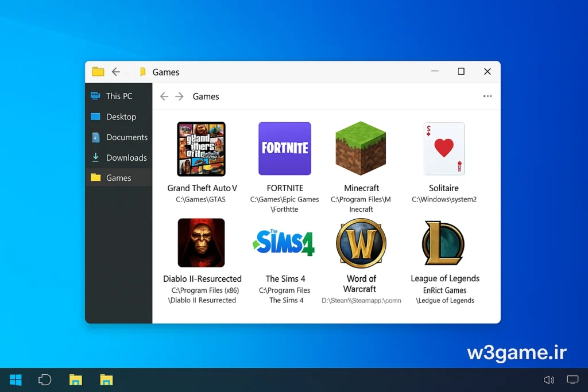Viewport: 588px width, 392px height.
Task: Click the display tray icon on taskbar
Action: [x=572, y=379]
